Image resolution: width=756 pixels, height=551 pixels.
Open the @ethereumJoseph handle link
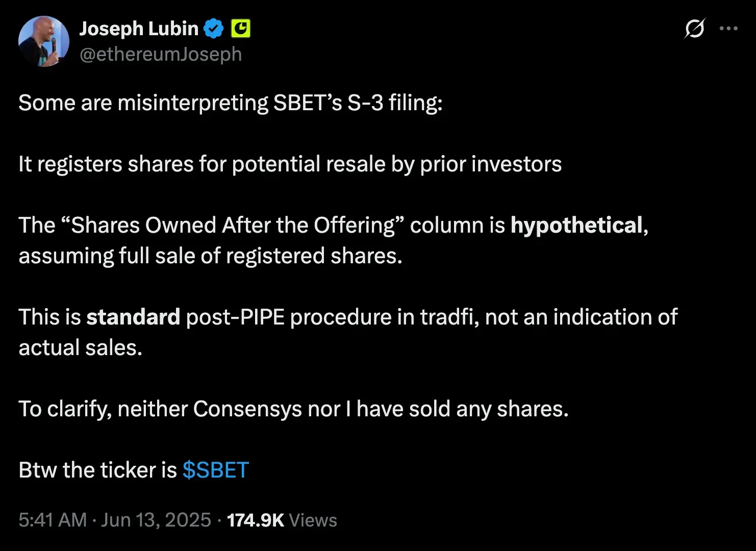(161, 54)
